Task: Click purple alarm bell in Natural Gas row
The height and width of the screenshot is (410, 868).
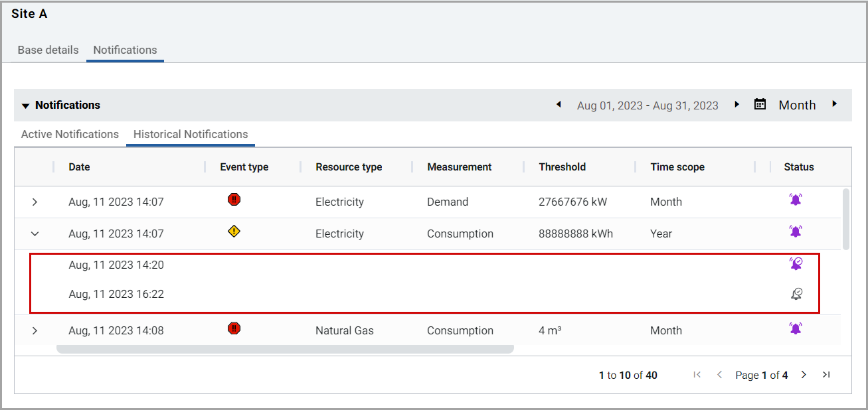Action: point(795,328)
